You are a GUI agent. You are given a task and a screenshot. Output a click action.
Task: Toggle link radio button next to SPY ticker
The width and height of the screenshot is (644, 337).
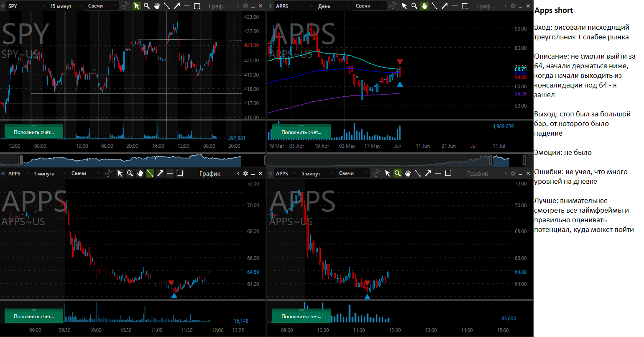[x=3, y=6]
